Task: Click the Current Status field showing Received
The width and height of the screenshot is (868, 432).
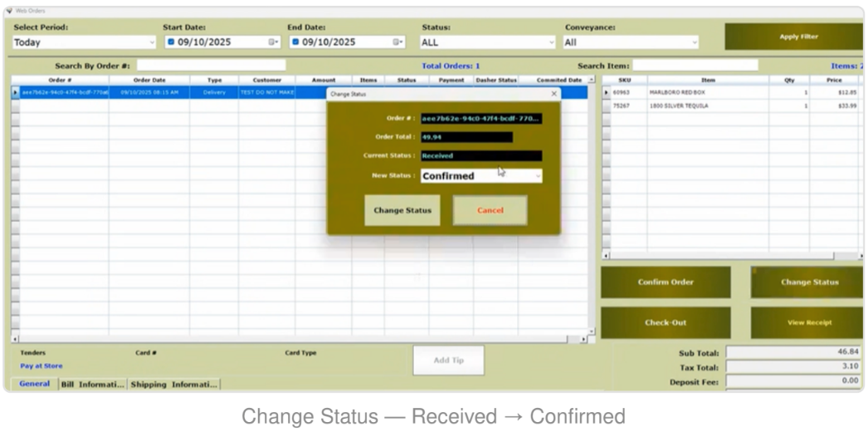Action: [481, 155]
